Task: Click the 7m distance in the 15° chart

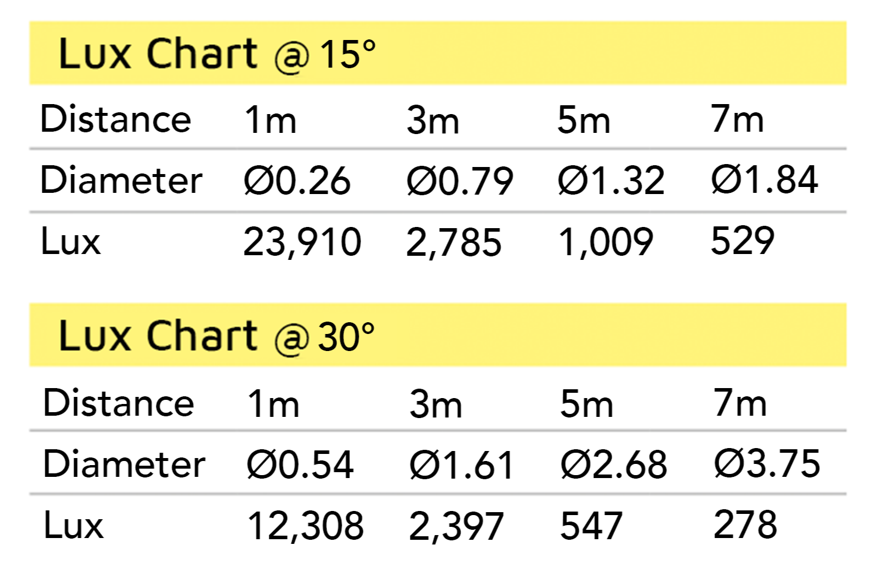Action: (x=737, y=119)
